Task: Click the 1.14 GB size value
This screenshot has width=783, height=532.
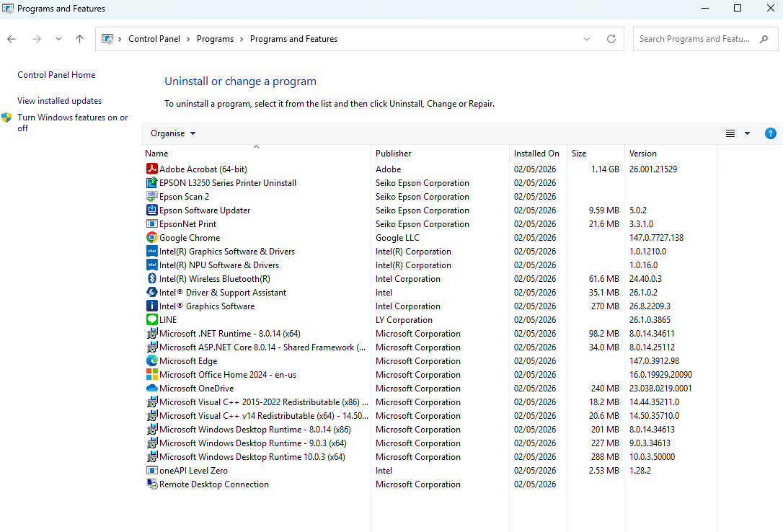Action: (x=605, y=169)
